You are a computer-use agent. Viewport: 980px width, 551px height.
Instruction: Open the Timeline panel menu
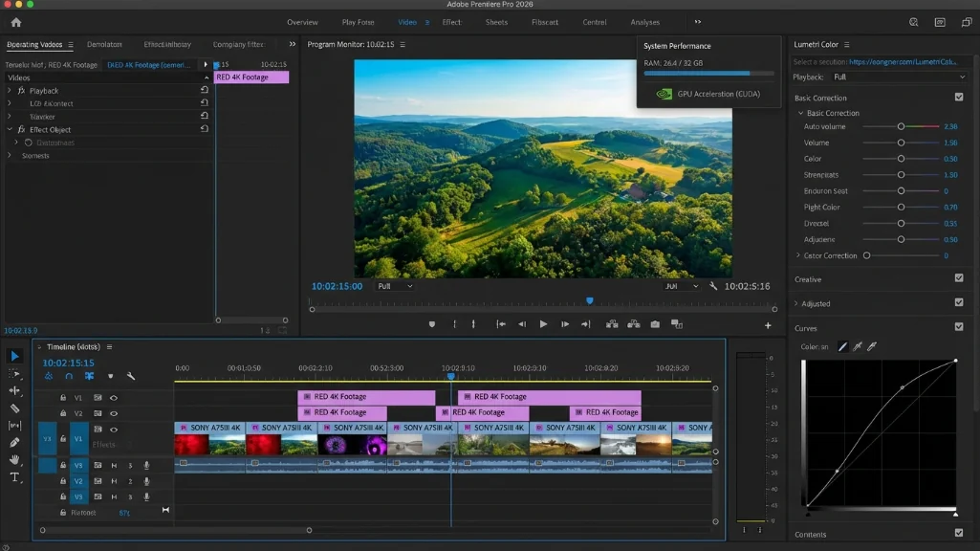point(109,346)
